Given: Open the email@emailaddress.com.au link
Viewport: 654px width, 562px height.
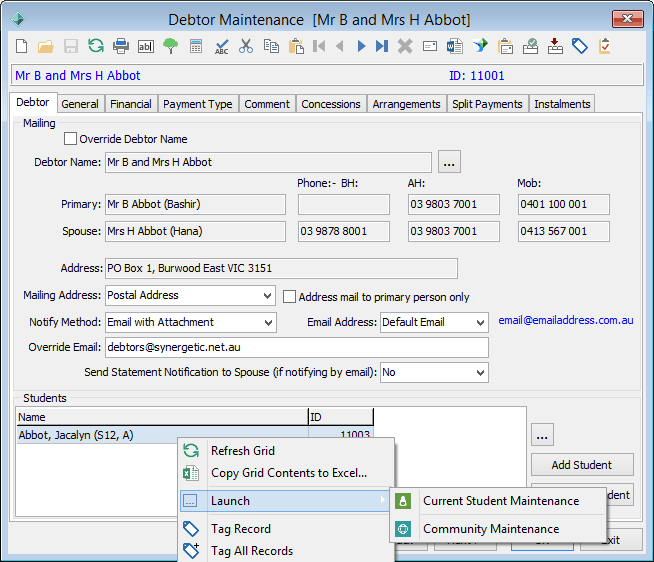Looking at the screenshot, I should point(566,320).
